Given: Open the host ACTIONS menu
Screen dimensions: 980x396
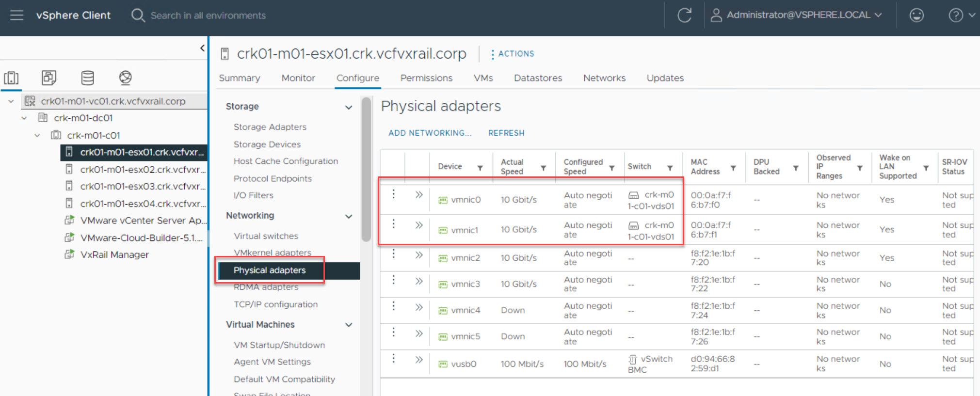Looking at the screenshot, I should (x=512, y=54).
